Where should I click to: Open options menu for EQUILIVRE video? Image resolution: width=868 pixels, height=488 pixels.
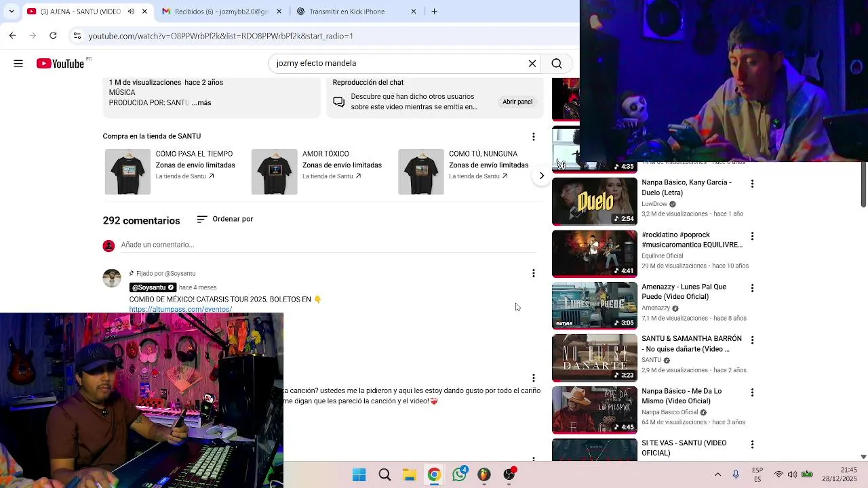(x=752, y=236)
